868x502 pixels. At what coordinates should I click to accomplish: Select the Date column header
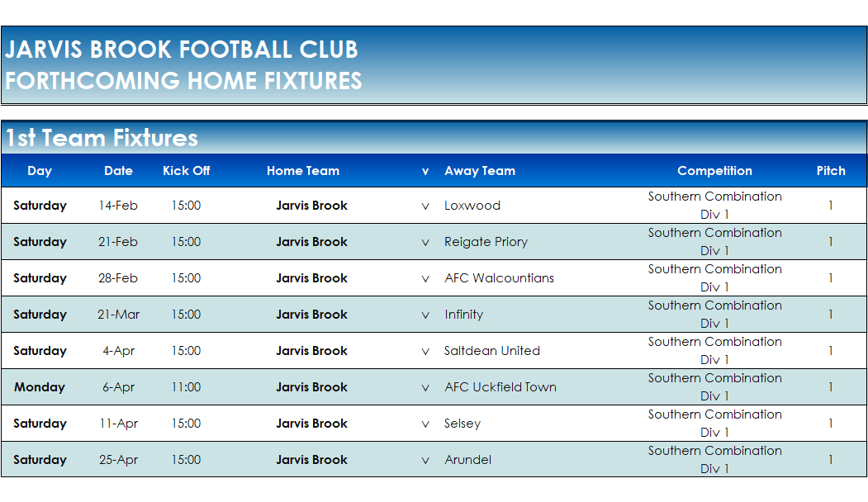point(118,171)
